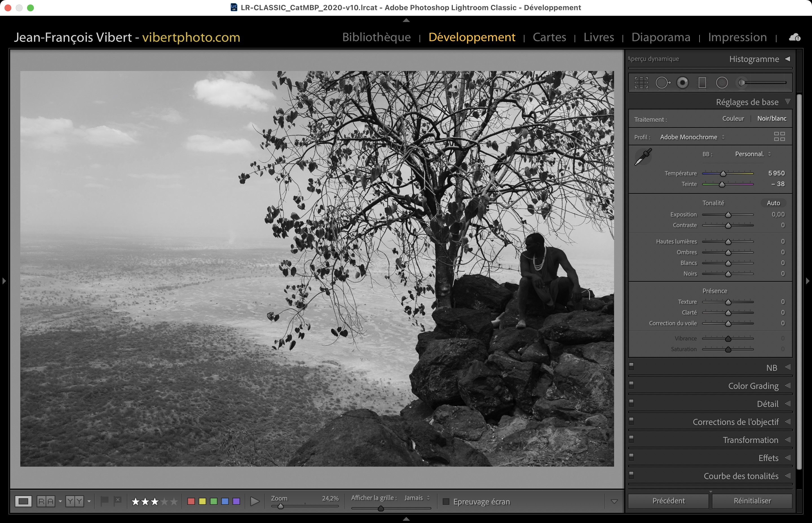Open the BB Personnal. white balance dropdown
The width and height of the screenshot is (812, 523).
point(752,154)
